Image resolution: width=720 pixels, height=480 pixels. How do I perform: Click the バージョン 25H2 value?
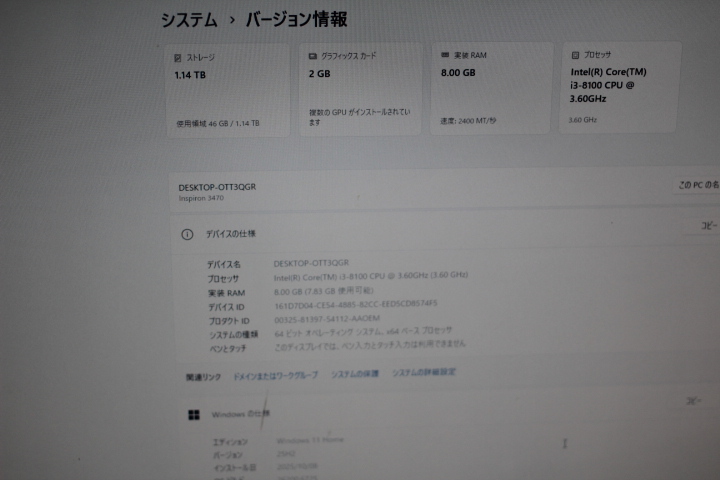click(286, 454)
